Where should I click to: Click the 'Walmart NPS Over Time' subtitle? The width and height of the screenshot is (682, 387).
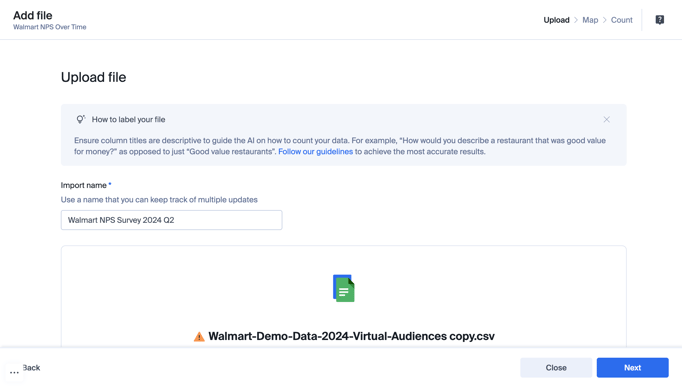50,27
